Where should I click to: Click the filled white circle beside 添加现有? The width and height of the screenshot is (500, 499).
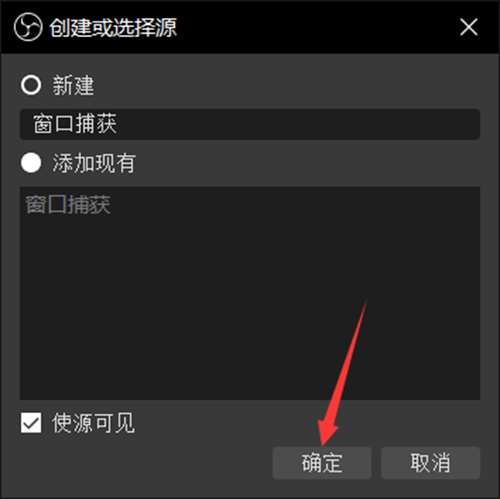pos(31,163)
